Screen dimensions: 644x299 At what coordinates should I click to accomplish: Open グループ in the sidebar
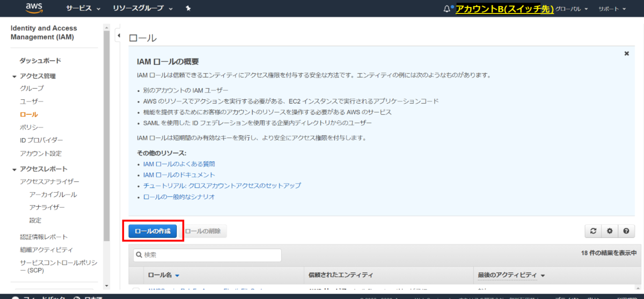pos(32,88)
